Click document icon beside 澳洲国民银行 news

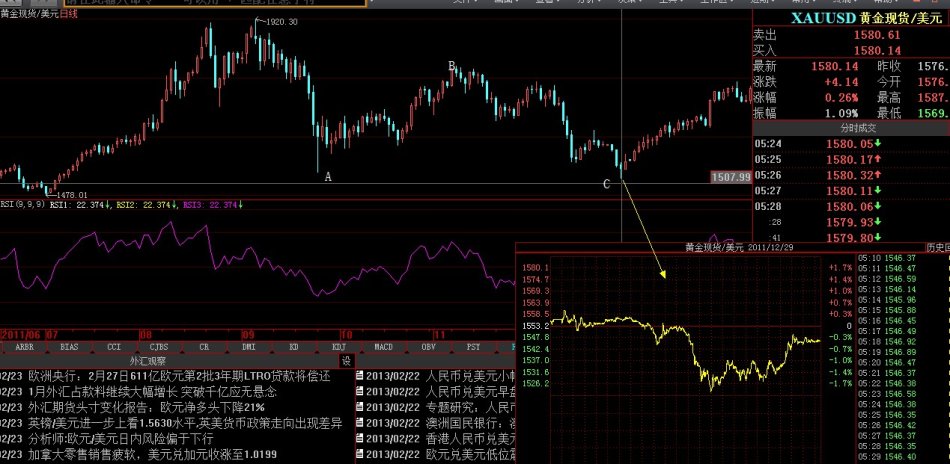coord(360,423)
